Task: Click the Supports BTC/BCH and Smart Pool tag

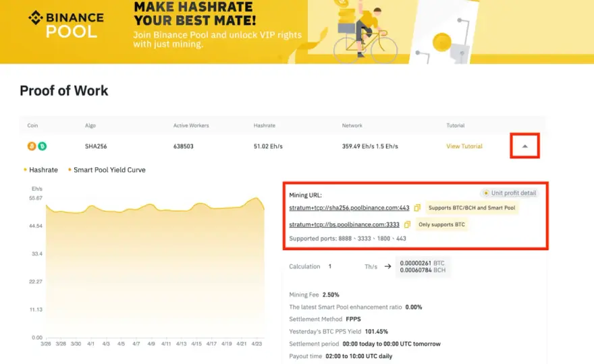Action: coord(472,208)
